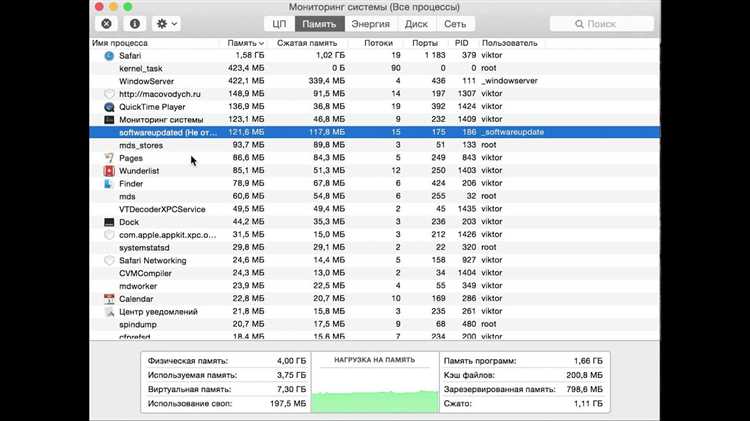The height and width of the screenshot is (421, 750).
Task: Sort by PID column header
Action: (462, 43)
